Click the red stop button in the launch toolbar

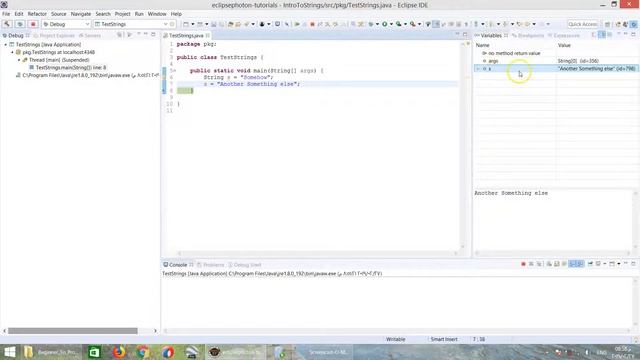(33, 24)
